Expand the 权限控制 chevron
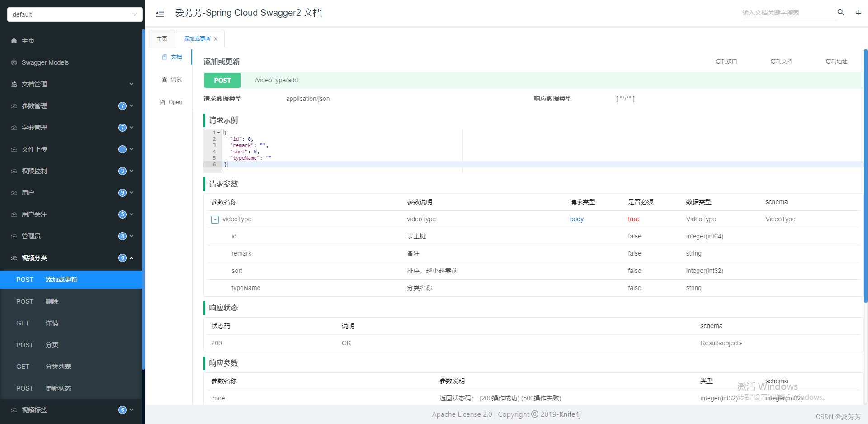Viewport: 868px width, 424px height. point(132,171)
